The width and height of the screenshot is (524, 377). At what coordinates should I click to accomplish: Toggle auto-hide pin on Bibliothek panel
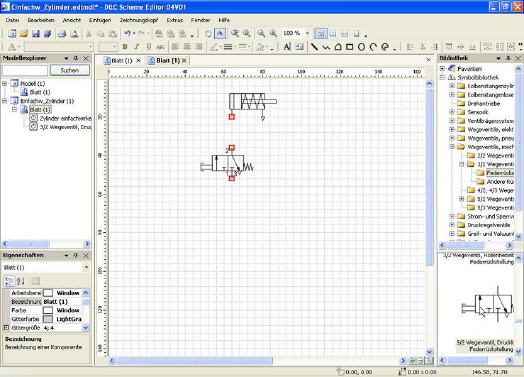[x=508, y=58]
